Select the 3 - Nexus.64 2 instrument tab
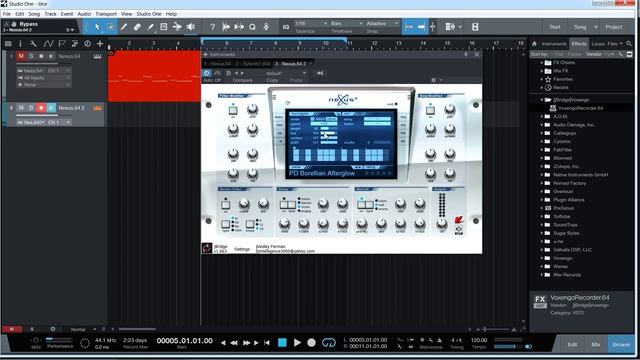Viewport: 640px width, 360px height. (x=290, y=64)
